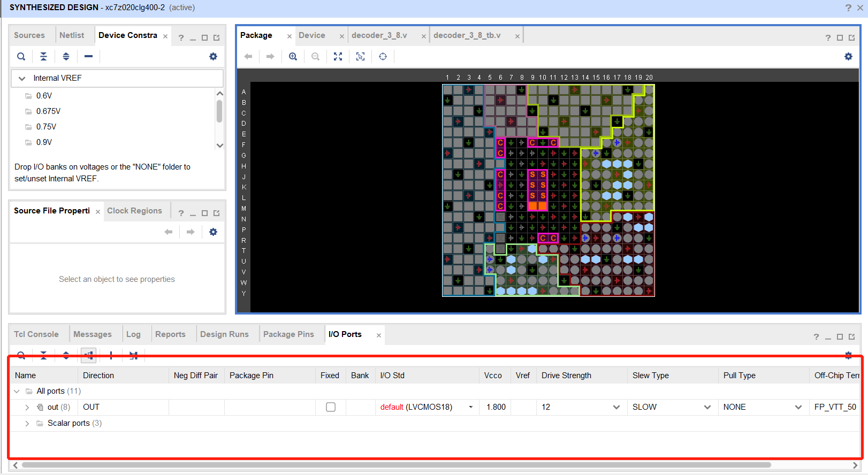The height and width of the screenshot is (475, 868).
Task: Click FP_VTT_50 Off-Chip Termination cell
Action: (x=835, y=407)
